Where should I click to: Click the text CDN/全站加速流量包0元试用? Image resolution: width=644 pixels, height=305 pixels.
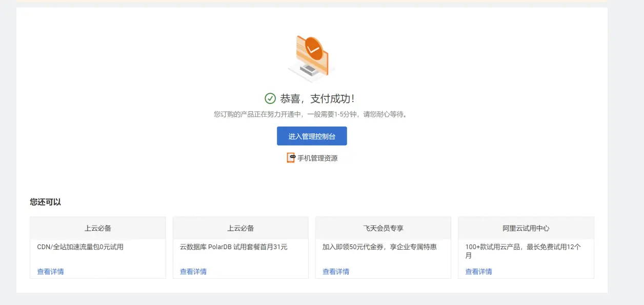tap(80, 247)
